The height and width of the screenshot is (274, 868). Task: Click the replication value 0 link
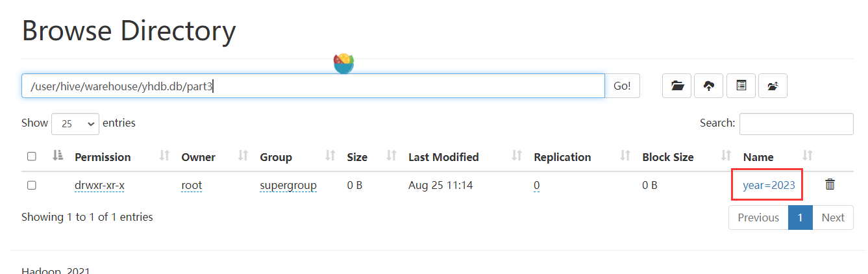537,185
